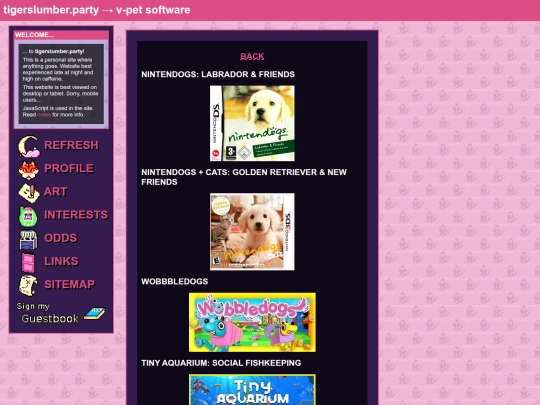Screen dimensions: 540x405
Task: Click the Tiny Aquarium banner image
Action: (252, 390)
